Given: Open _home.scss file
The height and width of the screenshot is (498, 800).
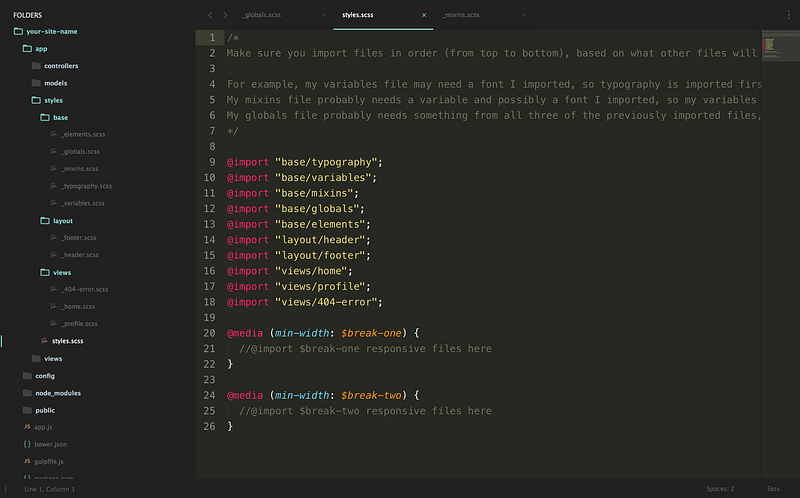Looking at the screenshot, I should [x=78, y=307].
